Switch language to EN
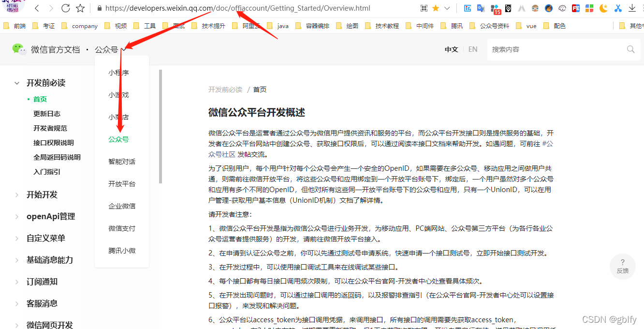 (473, 49)
